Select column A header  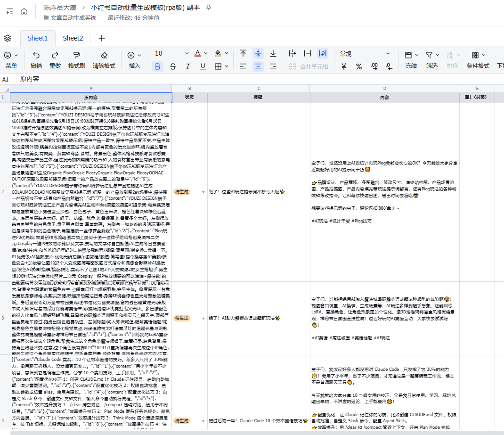[x=91, y=89]
